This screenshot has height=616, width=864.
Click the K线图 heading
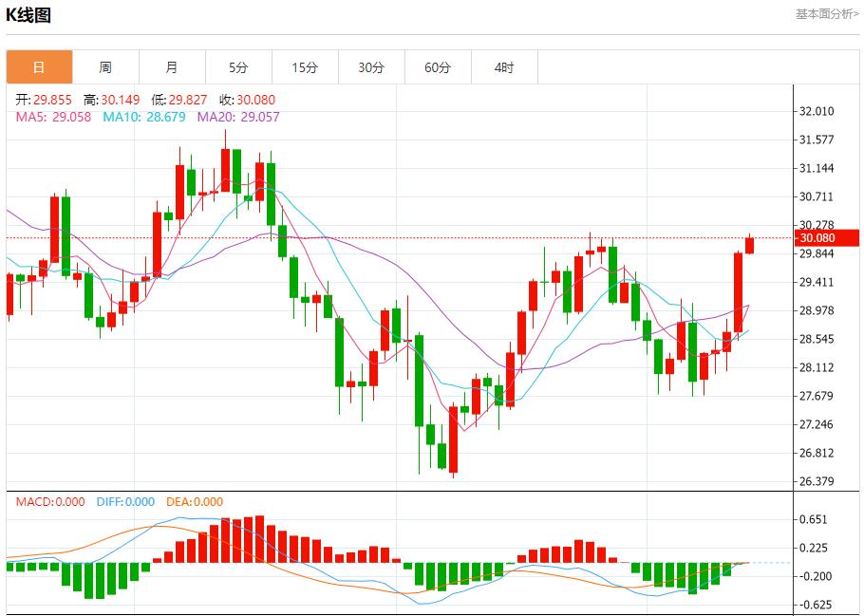point(28,15)
